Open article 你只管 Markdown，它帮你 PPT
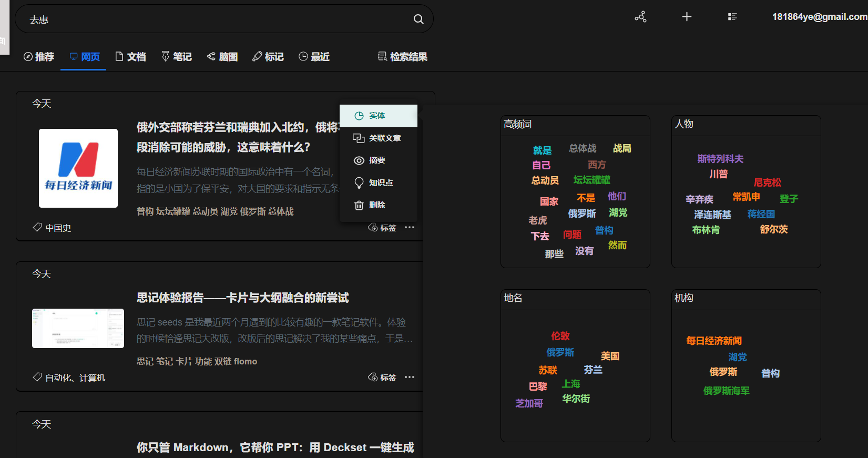The image size is (868, 458). coord(275,447)
